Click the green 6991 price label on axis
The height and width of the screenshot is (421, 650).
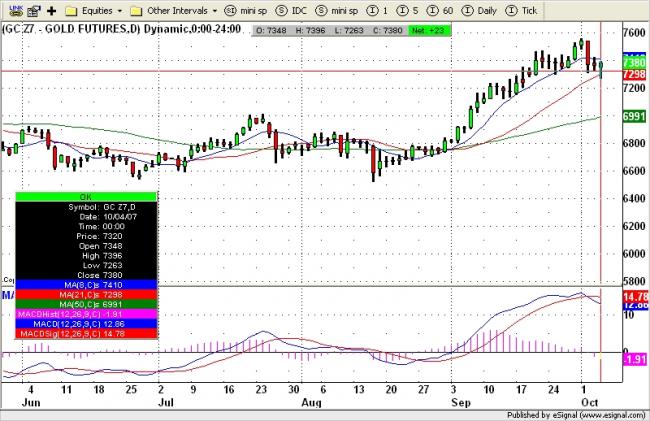[634, 116]
